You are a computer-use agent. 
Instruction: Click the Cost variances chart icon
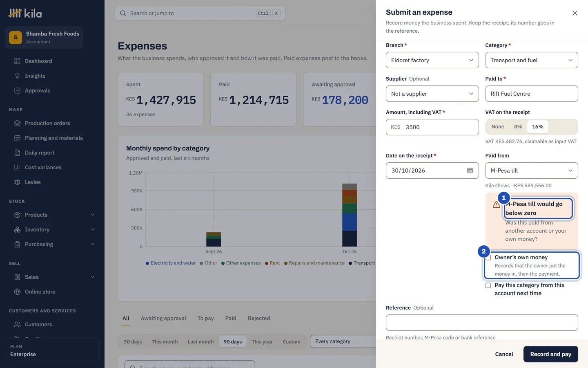17,168
